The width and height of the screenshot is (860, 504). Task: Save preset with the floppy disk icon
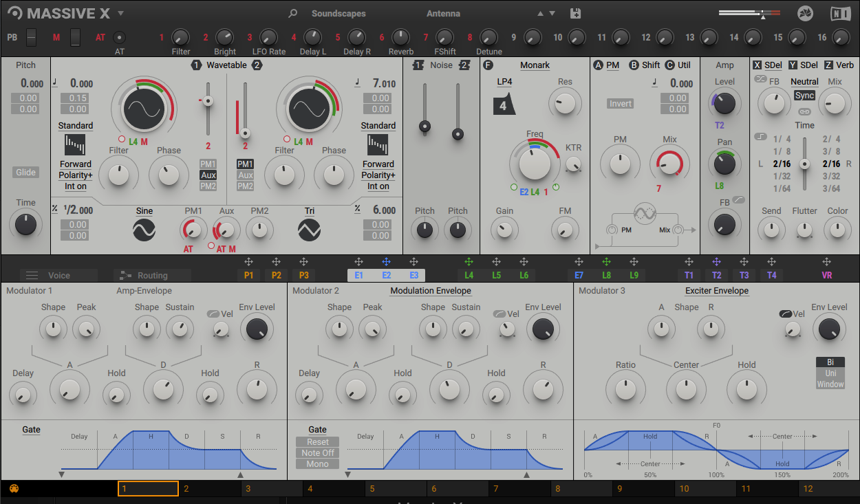(576, 14)
